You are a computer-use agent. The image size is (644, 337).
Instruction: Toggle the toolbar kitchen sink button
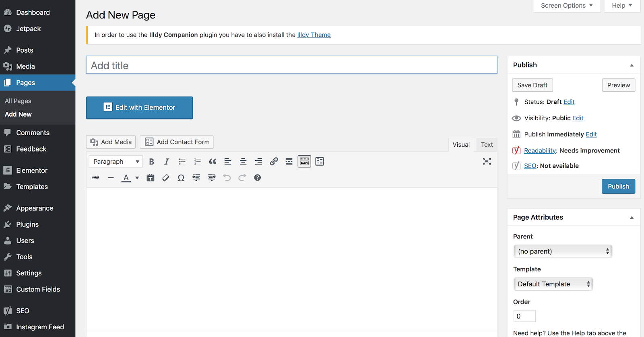[304, 162]
